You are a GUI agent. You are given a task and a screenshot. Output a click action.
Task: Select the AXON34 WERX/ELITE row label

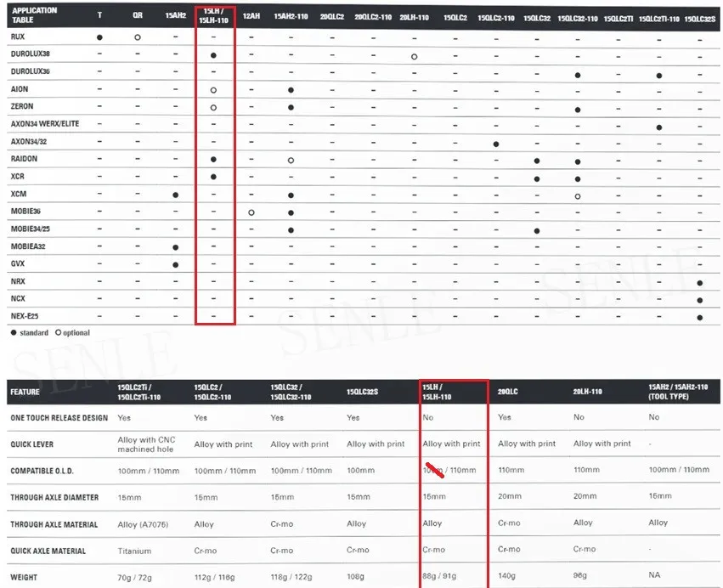(45, 123)
